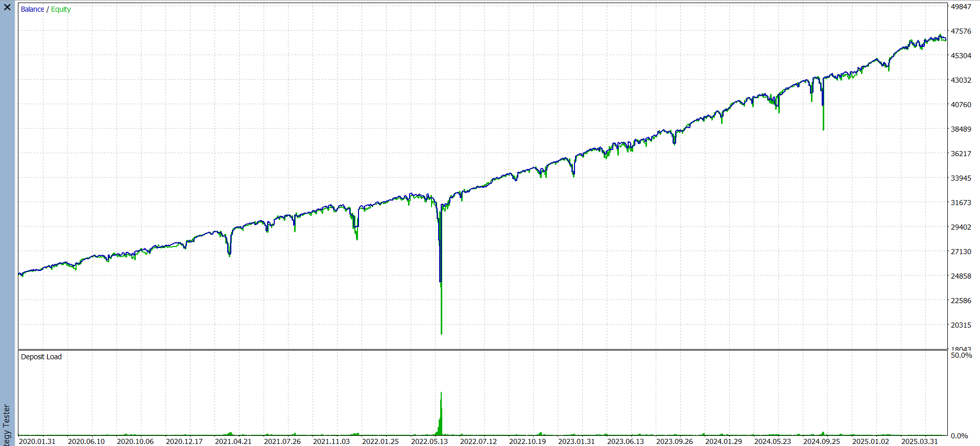Click the 33945 value axis label
This screenshot has width=980, height=446.
(x=961, y=178)
